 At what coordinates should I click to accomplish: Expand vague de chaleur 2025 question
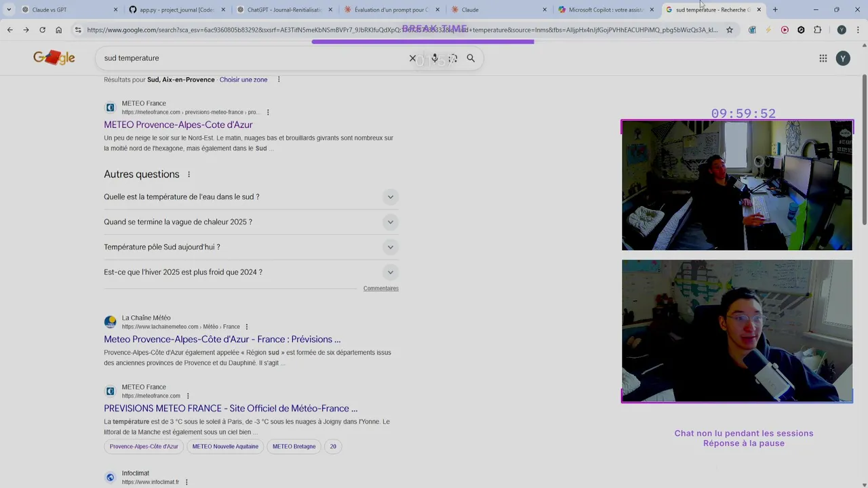click(251, 222)
